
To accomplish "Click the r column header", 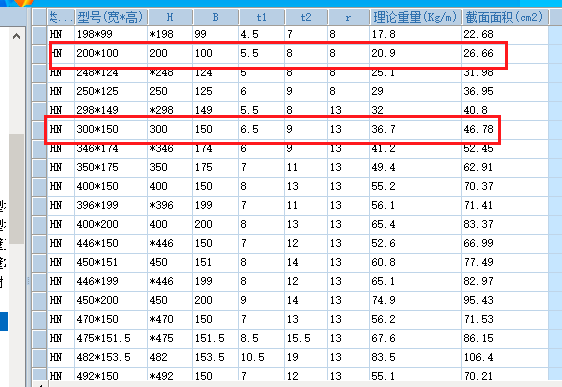I will coord(348,17).
